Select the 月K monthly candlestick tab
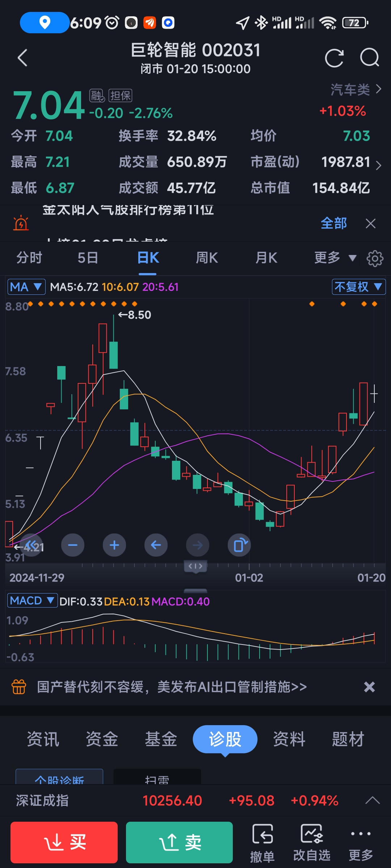This screenshot has width=391, height=868. point(266,258)
